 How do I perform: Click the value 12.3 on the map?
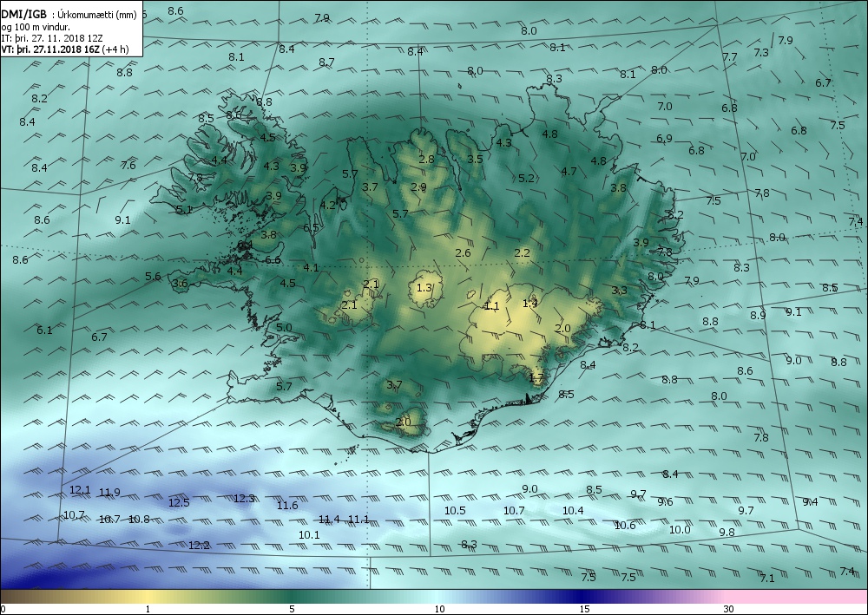click(x=244, y=499)
